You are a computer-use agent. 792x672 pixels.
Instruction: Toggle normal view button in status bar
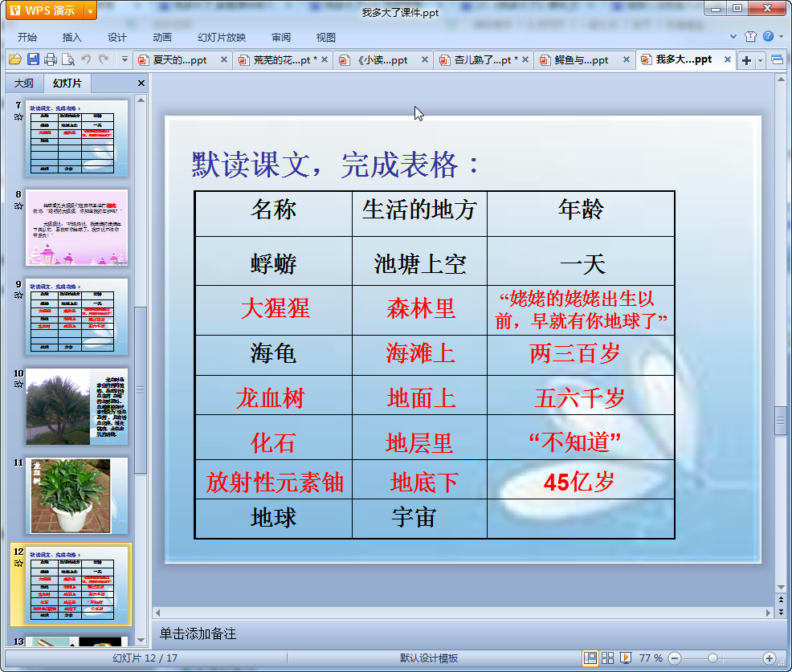click(590, 658)
